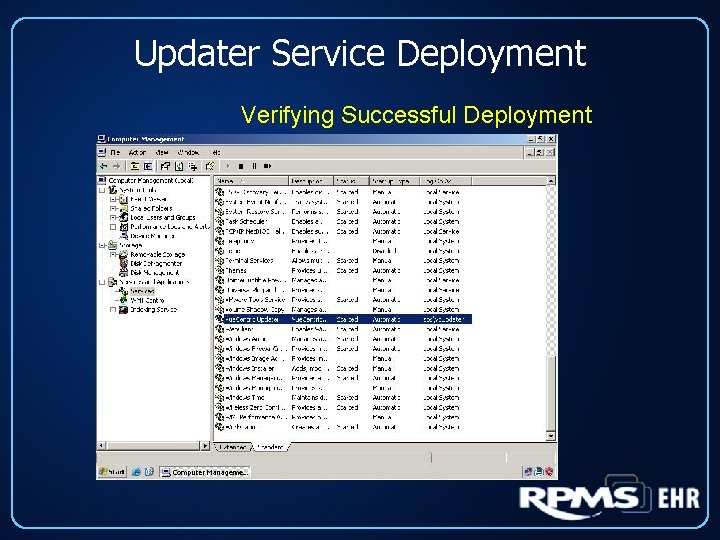Click the gear icon of VueCentric Updater
The width and height of the screenshot is (720, 540).
219,319
